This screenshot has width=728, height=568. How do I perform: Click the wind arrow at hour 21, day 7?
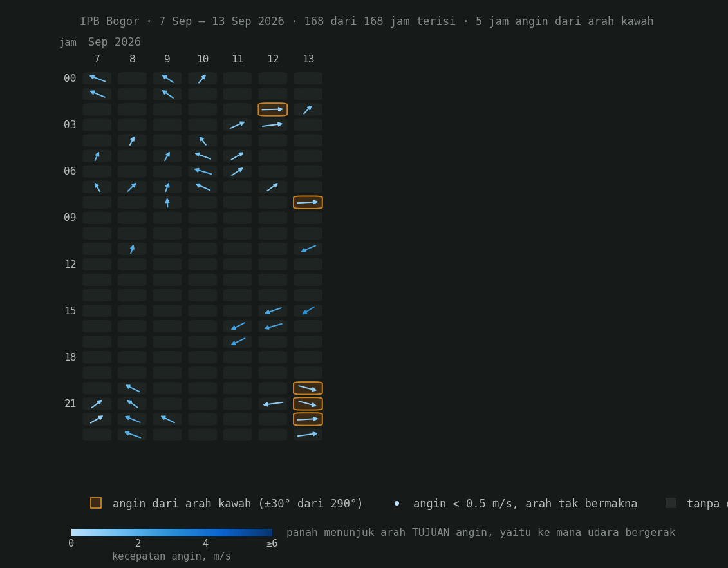[x=97, y=404]
